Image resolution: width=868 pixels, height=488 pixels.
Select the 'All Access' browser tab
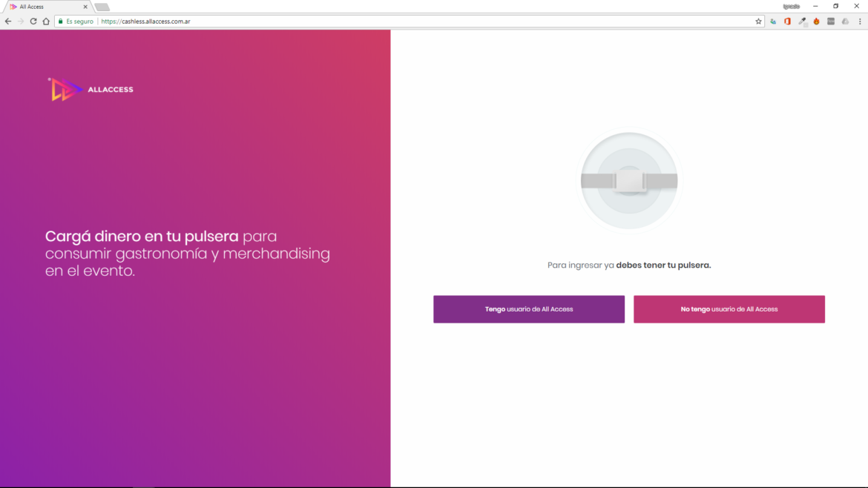pyautogui.click(x=45, y=7)
